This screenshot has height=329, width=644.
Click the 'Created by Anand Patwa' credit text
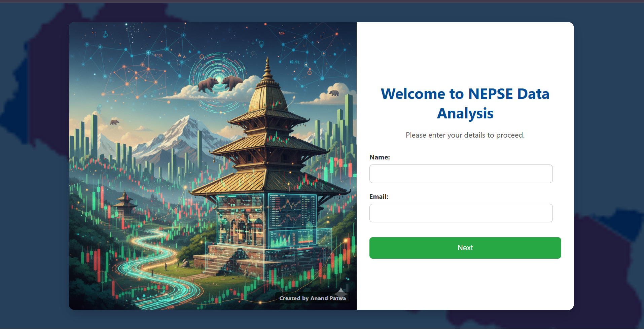(313, 298)
